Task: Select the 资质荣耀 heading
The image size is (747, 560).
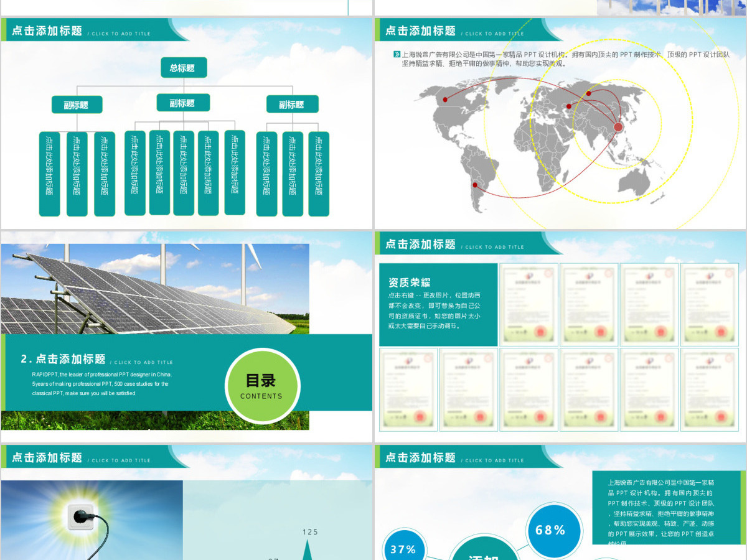Action: coord(409,282)
